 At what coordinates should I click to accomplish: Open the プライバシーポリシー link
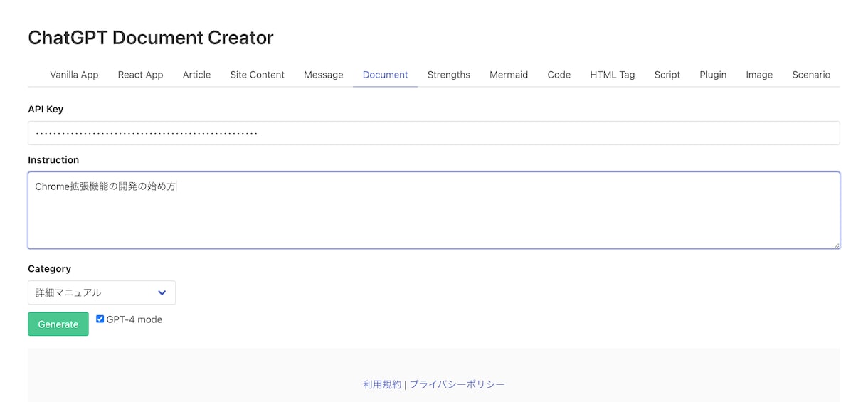457,384
